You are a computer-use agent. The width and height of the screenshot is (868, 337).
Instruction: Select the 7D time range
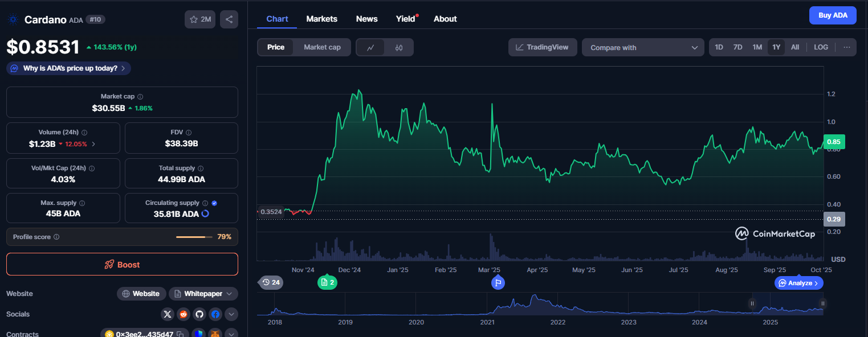point(737,47)
